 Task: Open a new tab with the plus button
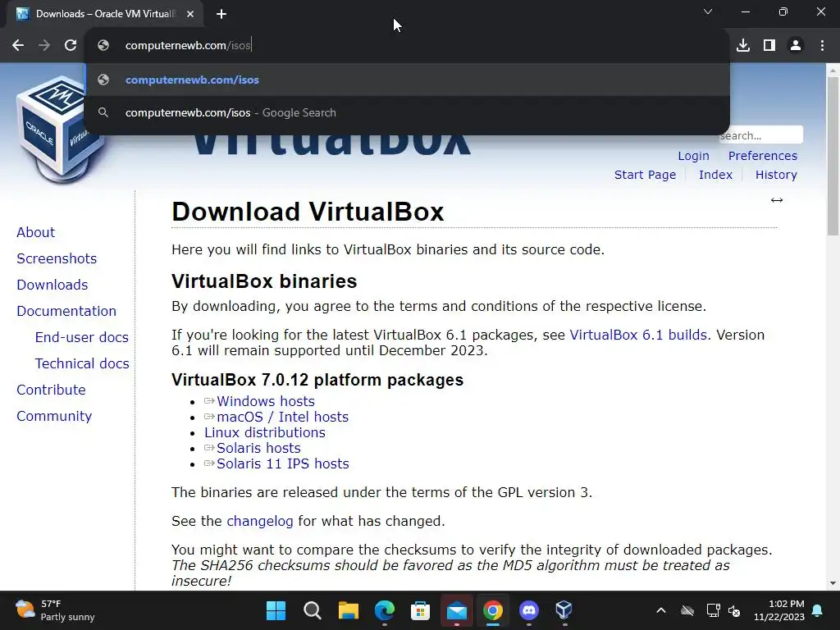221,14
